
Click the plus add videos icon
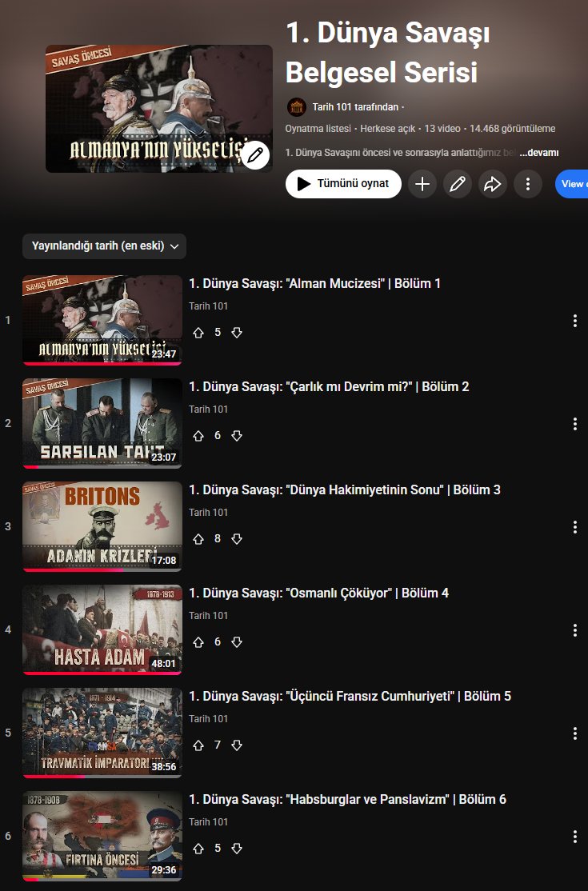tap(422, 184)
